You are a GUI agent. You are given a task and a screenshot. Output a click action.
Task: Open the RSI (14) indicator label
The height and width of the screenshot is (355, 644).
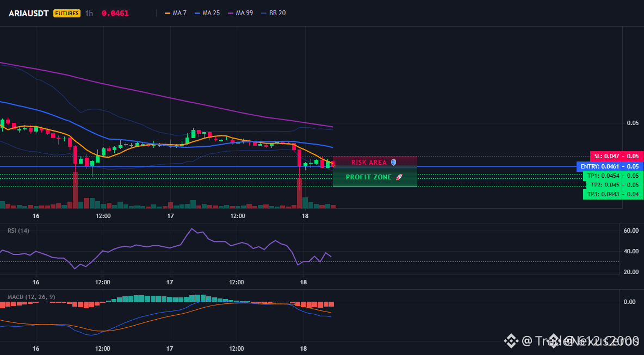click(x=18, y=231)
